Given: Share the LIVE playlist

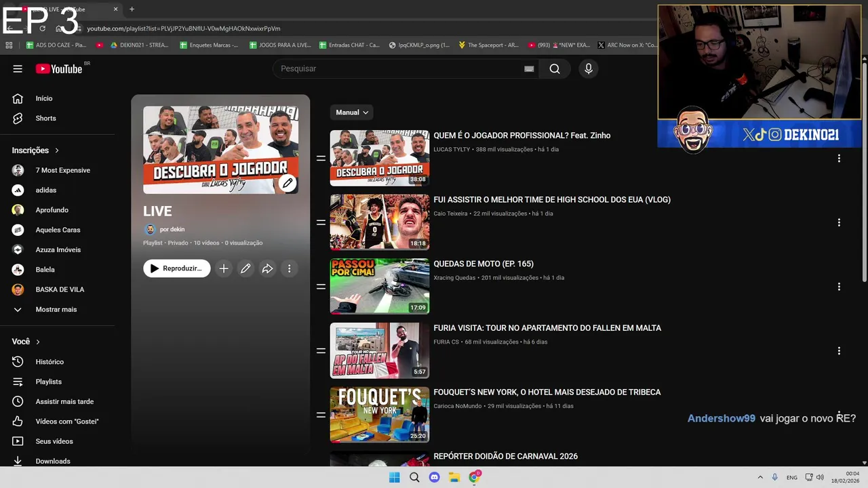Looking at the screenshot, I should click(x=267, y=268).
